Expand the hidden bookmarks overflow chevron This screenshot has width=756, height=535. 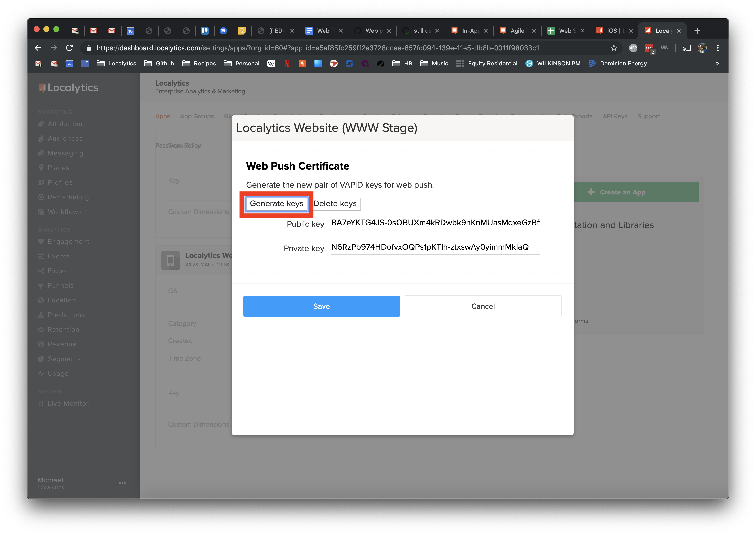pyautogui.click(x=717, y=64)
